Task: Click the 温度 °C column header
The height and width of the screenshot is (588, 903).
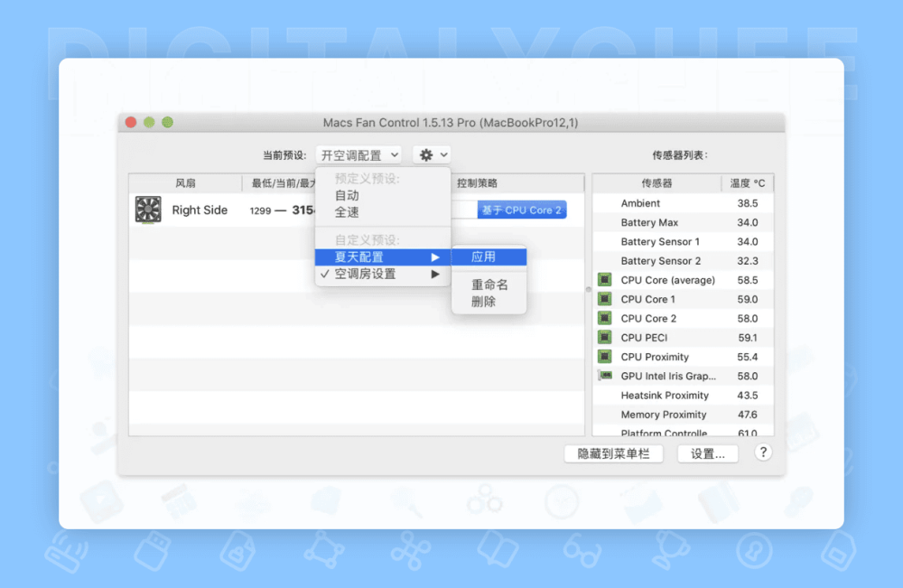Action: (x=748, y=183)
